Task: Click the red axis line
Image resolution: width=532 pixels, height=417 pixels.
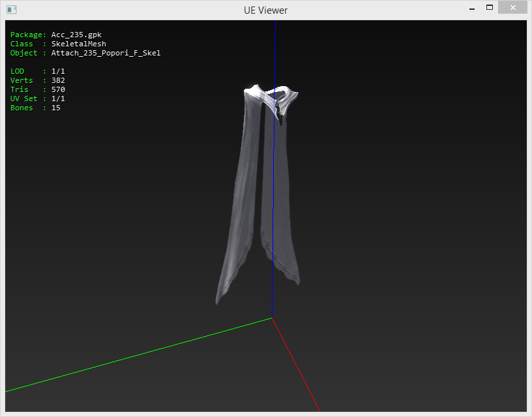Action: coord(297,367)
